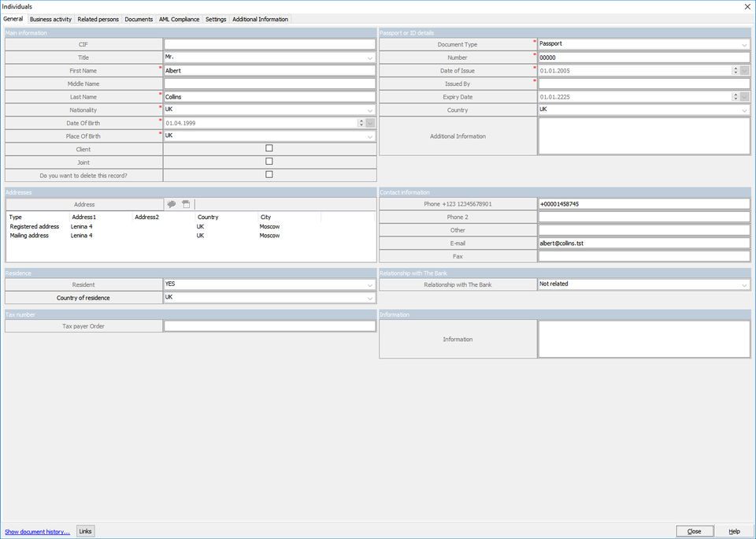
Task: Switch to Additional Information tab
Action: pyautogui.click(x=261, y=19)
